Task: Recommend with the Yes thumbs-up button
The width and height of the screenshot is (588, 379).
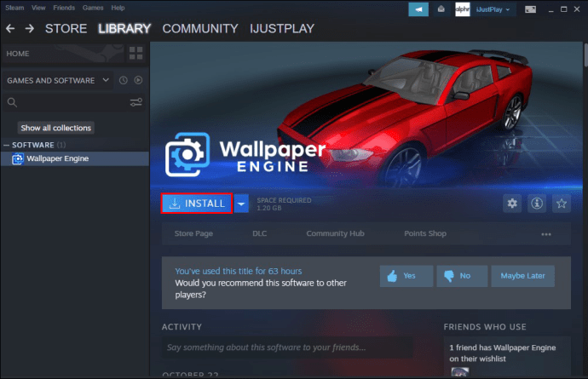Action: pos(406,276)
